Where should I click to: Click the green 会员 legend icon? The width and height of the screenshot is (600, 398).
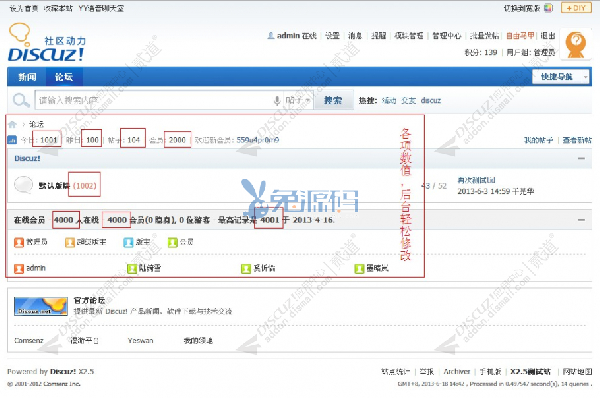pos(173,242)
